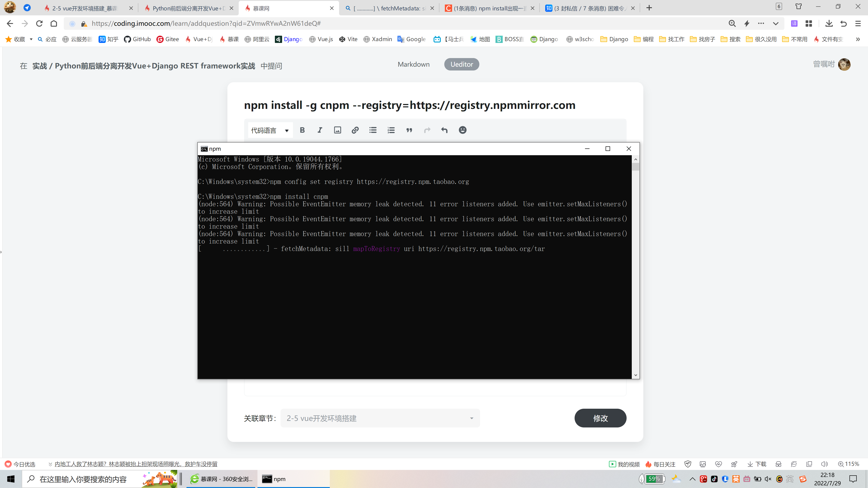This screenshot has width=868, height=488.
Task: Undo the last edit in the editor
Action: (444, 130)
